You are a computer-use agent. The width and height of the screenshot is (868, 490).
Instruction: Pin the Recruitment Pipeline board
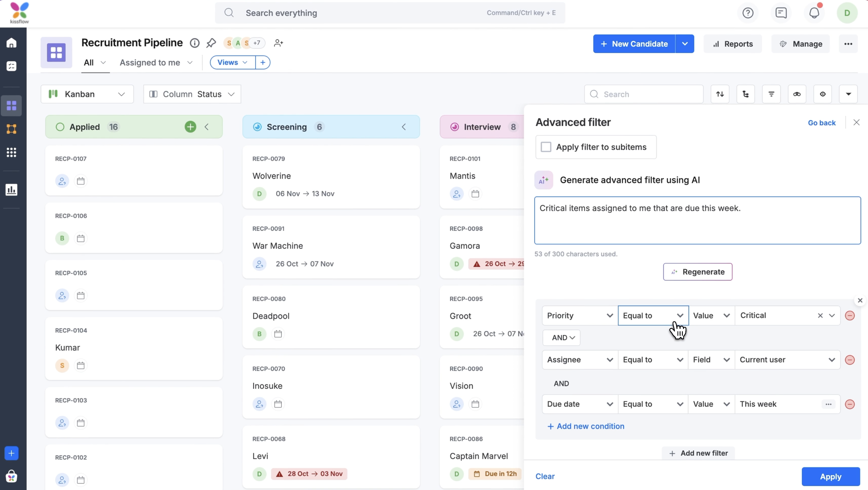coord(211,43)
